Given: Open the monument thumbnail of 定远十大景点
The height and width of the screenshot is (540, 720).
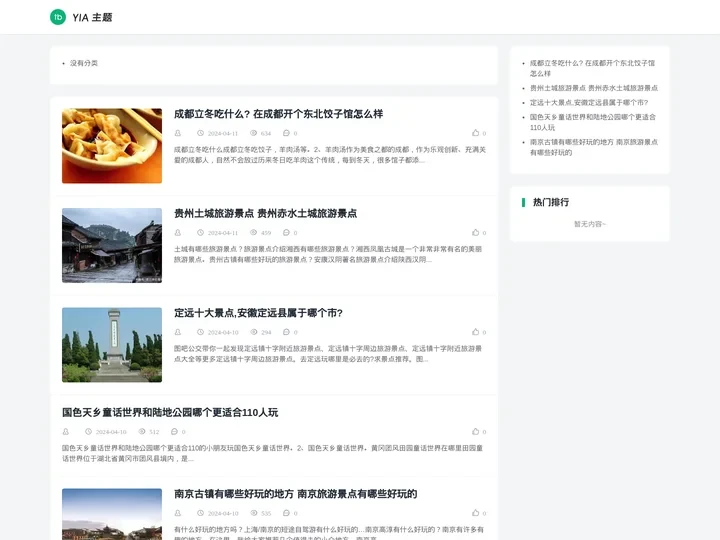Looking at the screenshot, I should pos(112,345).
